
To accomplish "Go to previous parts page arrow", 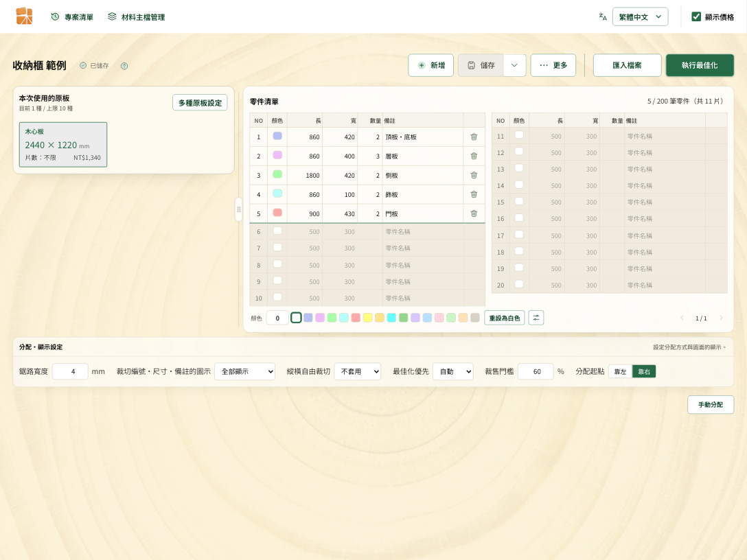I will (682, 318).
